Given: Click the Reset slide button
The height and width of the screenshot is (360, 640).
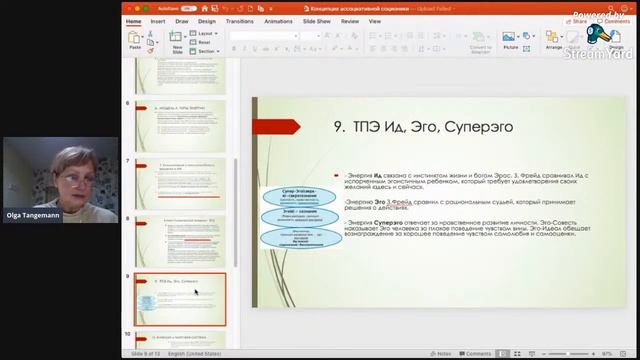Looking at the screenshot, I should [x=200, y=42].
